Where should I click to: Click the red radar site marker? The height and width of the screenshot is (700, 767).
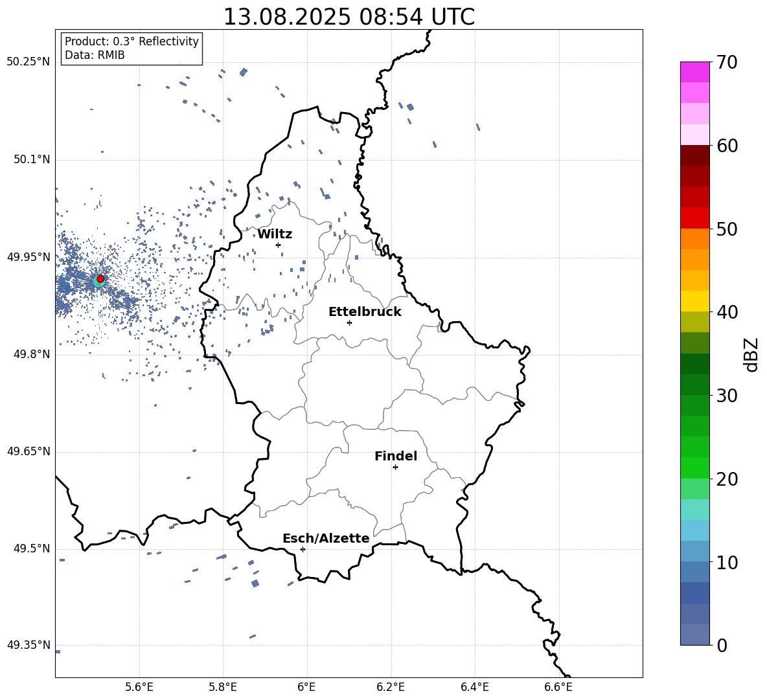(x=100, y=279)
